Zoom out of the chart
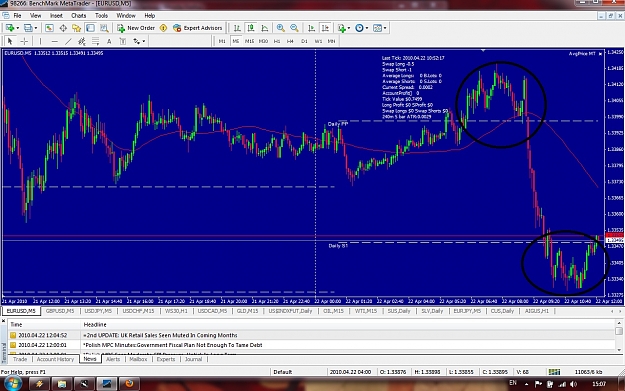The width and height of the screenshot is (625, 391). click(294, 28)
